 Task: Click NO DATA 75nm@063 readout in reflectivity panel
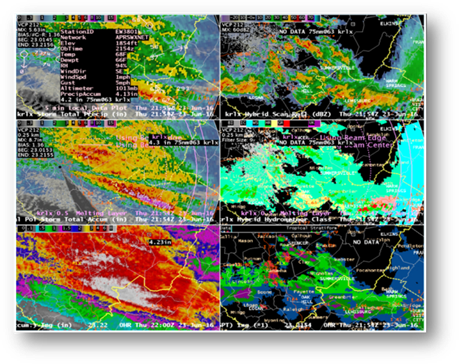coord(314,32)
